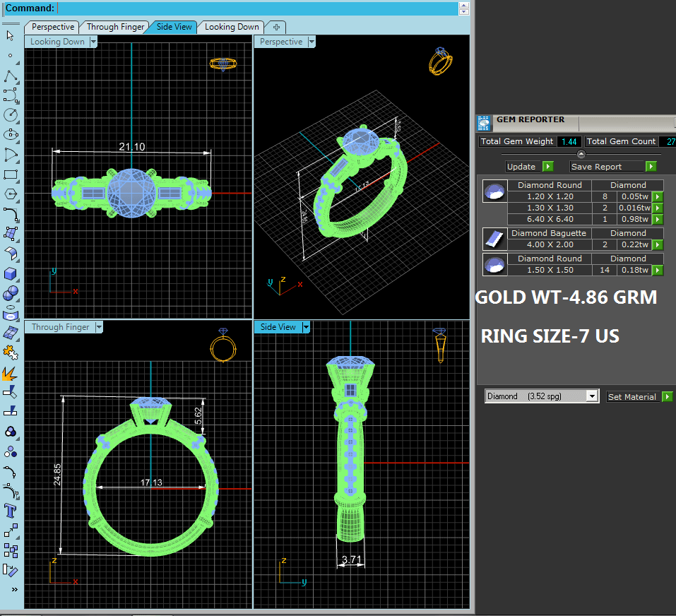This screenshot has height=616, width=676.
Task: Switch to the Through Finger tab
Action: 115,27
